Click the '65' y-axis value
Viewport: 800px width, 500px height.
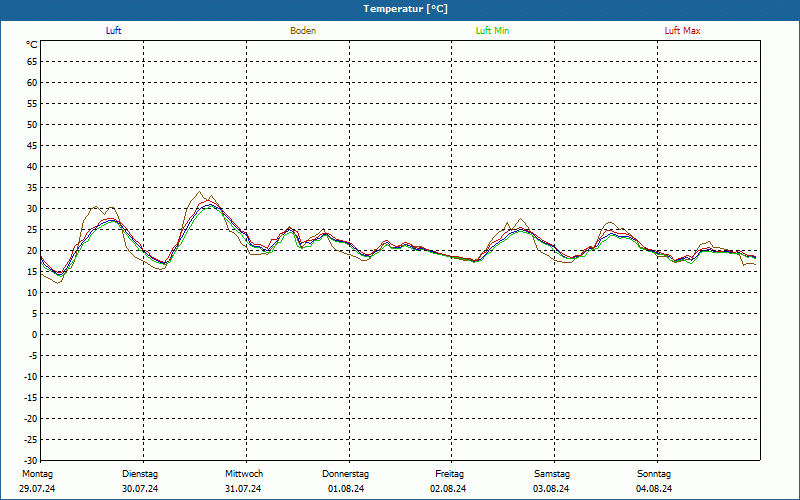32,62
